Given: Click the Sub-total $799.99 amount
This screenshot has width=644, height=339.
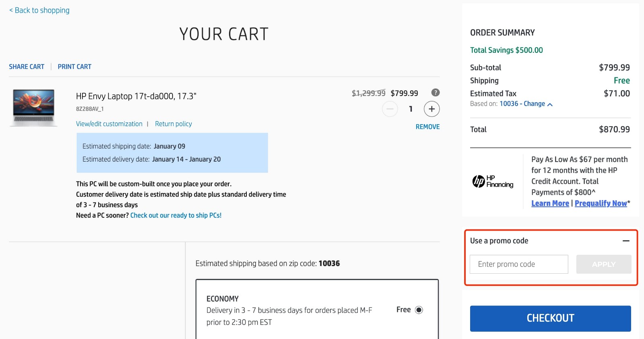Looking at the screenshot, I should [614, 67].
